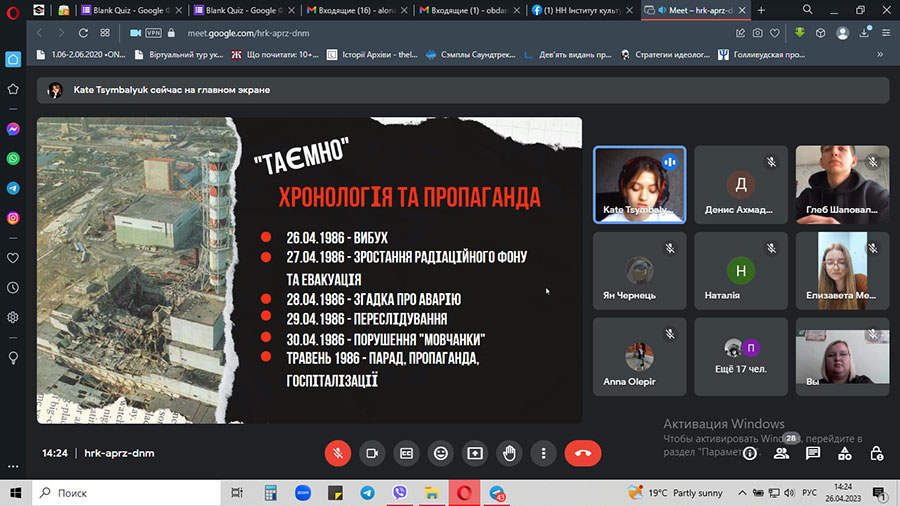Click the shared presentation slide
Image resolution: width=900 pixels, height=506 pixels.
click(309, 270)
